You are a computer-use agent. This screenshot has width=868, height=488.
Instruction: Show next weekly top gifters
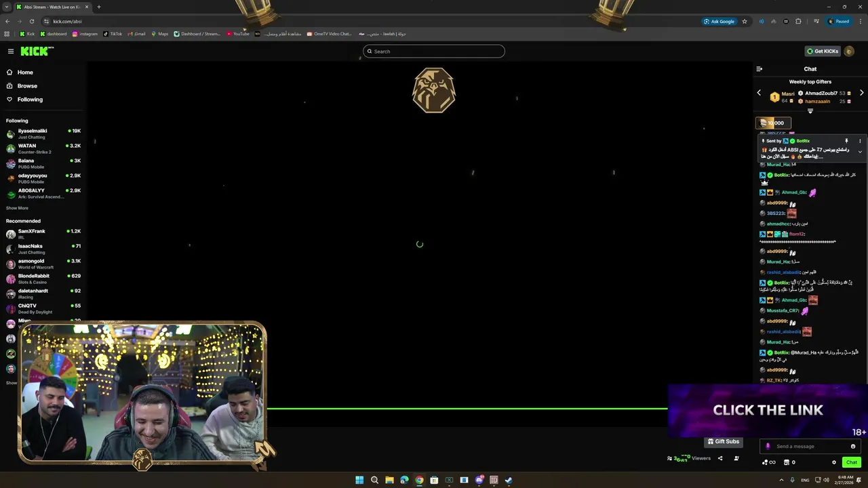861,93
